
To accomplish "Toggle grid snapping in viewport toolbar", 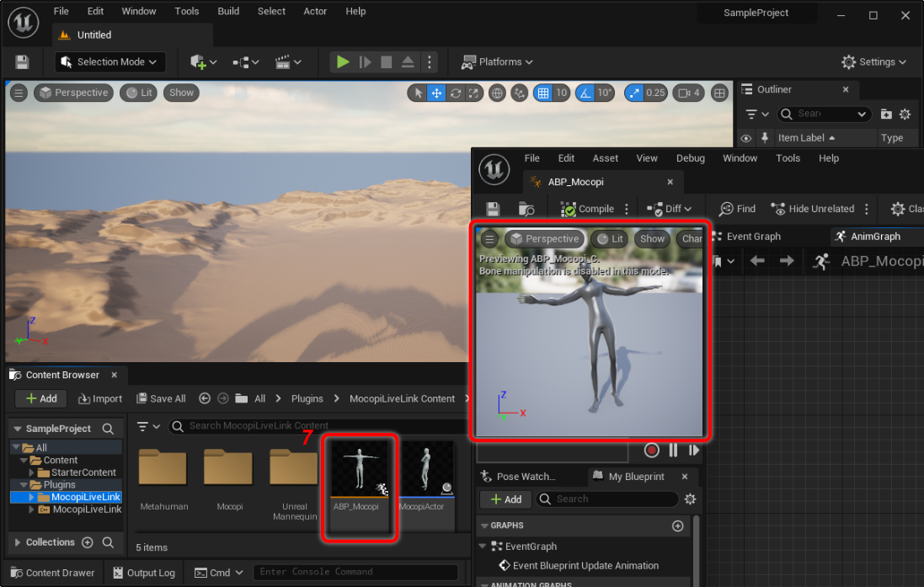I will (x=543, y=93).
